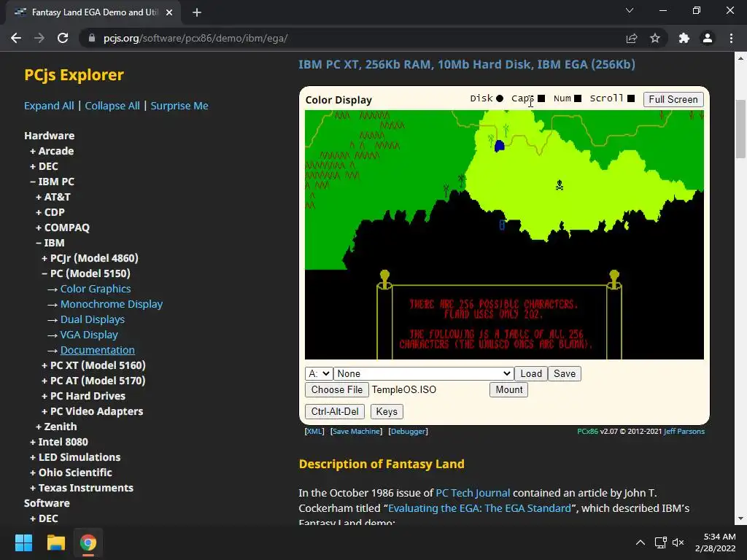Image resolution: width=747 pixels, height=560 pixels.
Task: Open File Explorer from taskbar
Action: pos(55,542)
